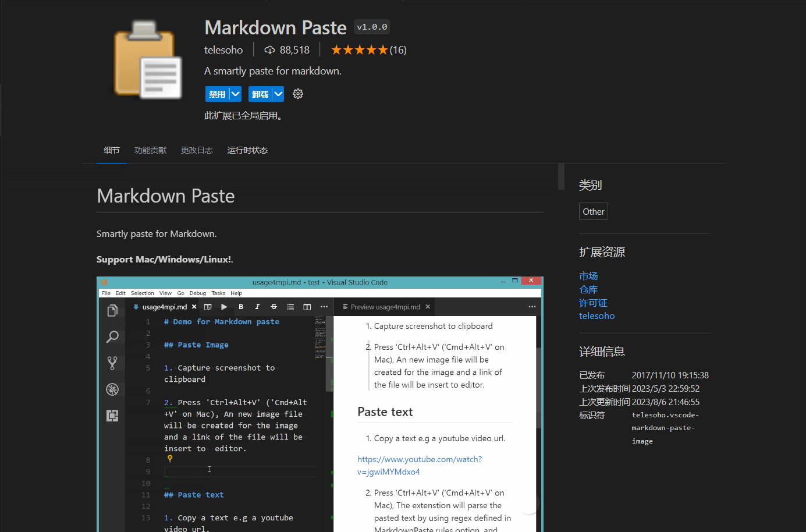Click the bulleted list toolbar icon

pyautogui.click(x=290, y=306)
